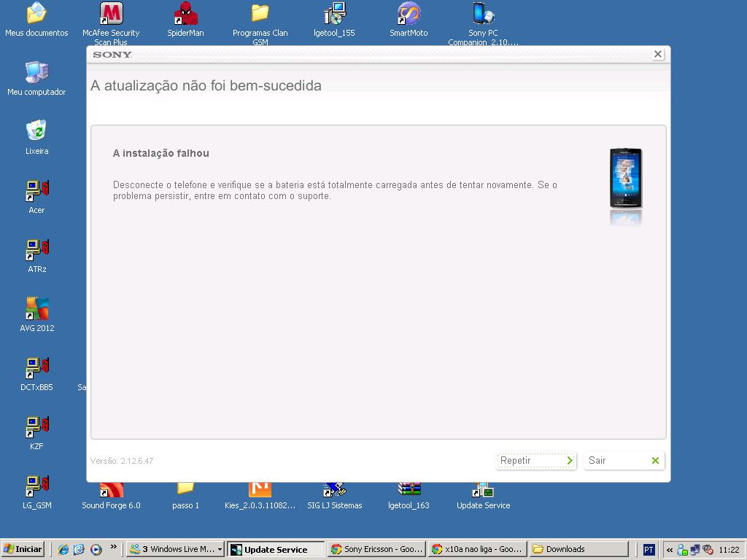Screen dimensions: 747x560
Task: Switch to x10a nao liga Chrome window
Action: tap(478, 549)
